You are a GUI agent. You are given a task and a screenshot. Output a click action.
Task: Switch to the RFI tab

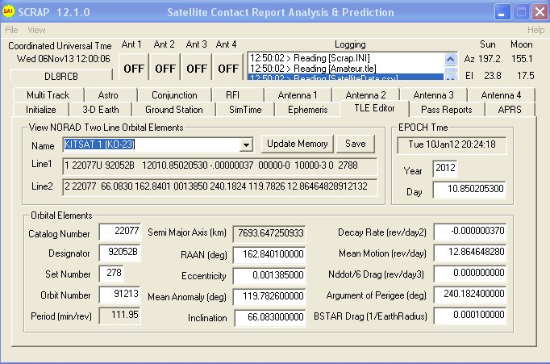coord(233,95)
